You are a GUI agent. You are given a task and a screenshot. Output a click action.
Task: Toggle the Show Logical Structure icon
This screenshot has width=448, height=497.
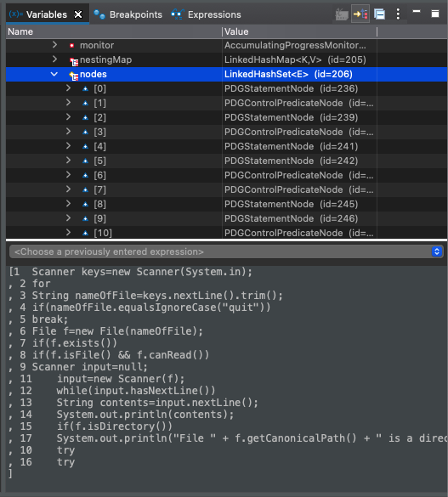coord(360,14)
